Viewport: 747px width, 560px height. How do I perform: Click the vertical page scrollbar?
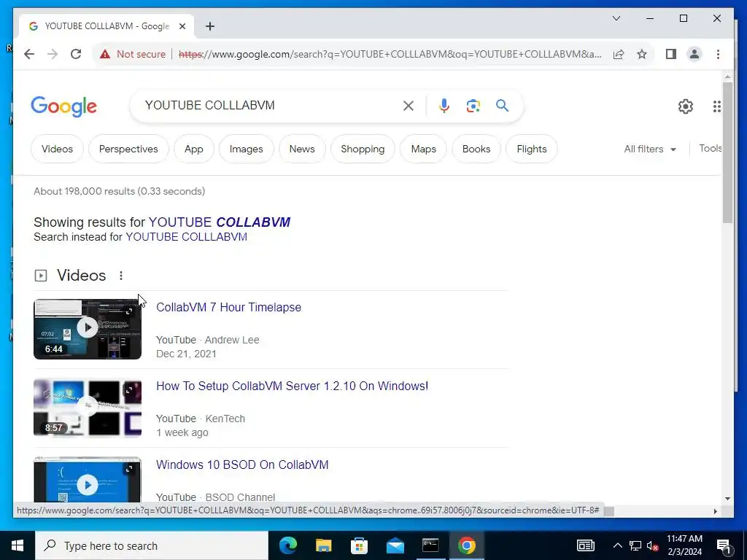pyautogui.click(x=727, y=152)
